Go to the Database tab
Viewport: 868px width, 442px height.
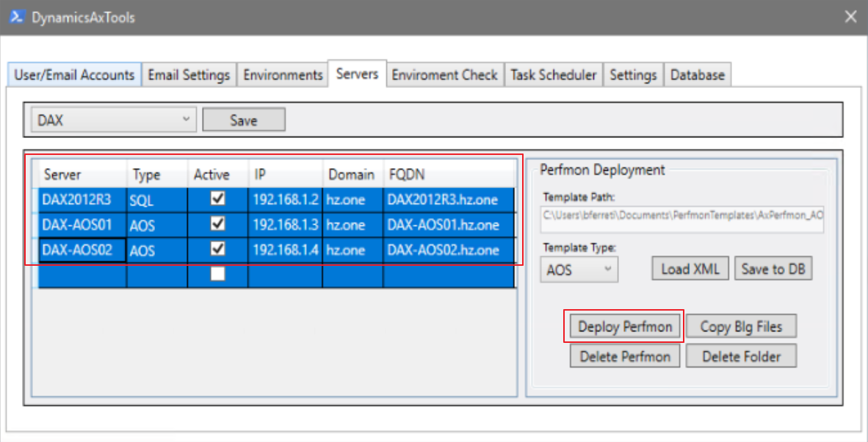pyautogui.click(x=698, y=75)
